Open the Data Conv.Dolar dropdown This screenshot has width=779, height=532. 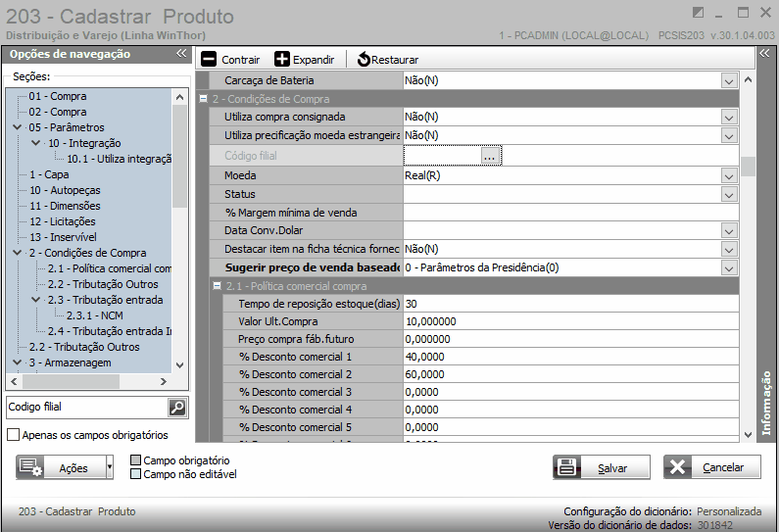click(x=729, y=231)
